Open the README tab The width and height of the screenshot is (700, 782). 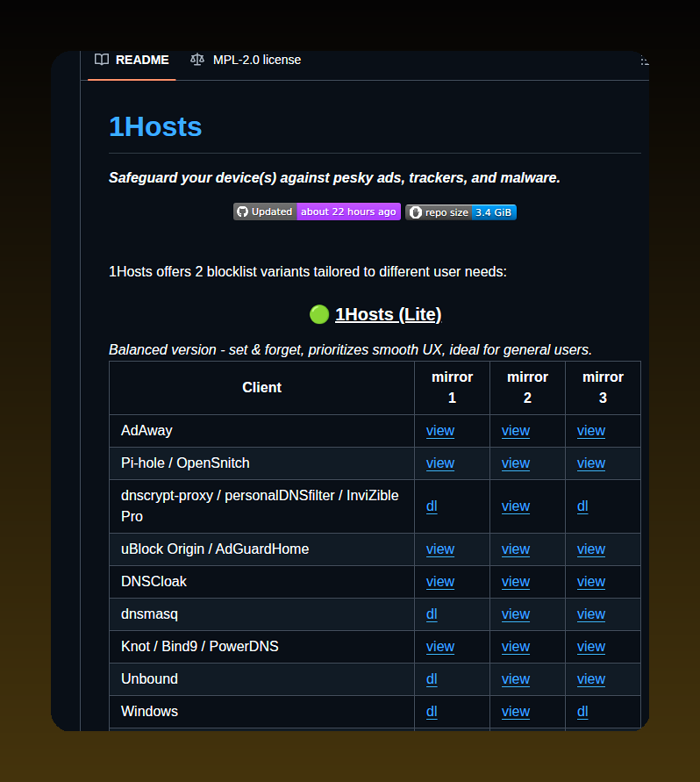click(132, 60)
